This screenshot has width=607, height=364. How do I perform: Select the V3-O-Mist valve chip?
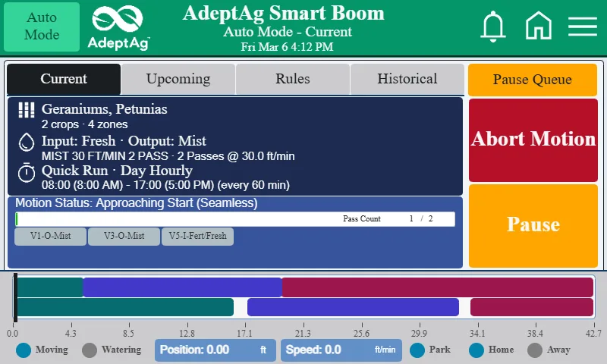pyautogui.click(x=124, y=237)
